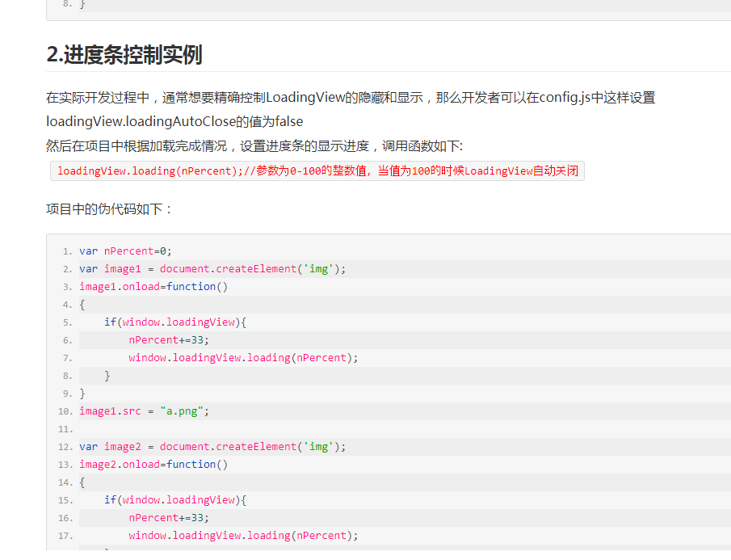
Task: Click window.loadingView.loading on line 17
Action: (209, 535)
